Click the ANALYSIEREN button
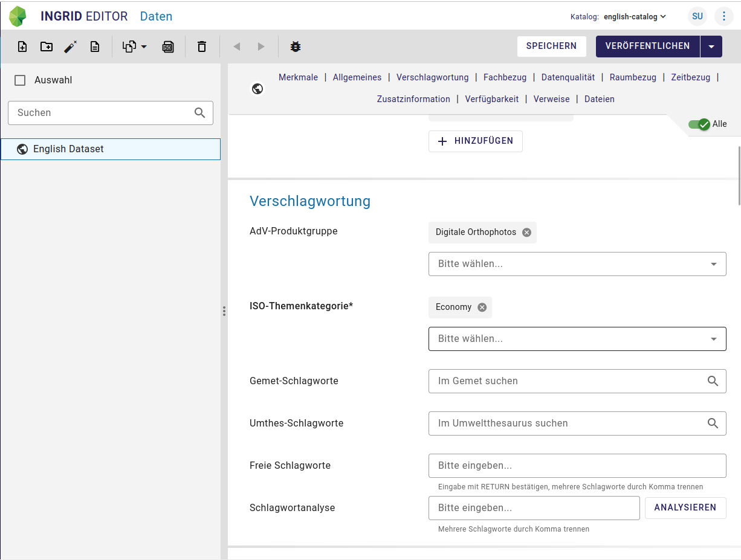 pyautogui.click(x=685, y=507)
